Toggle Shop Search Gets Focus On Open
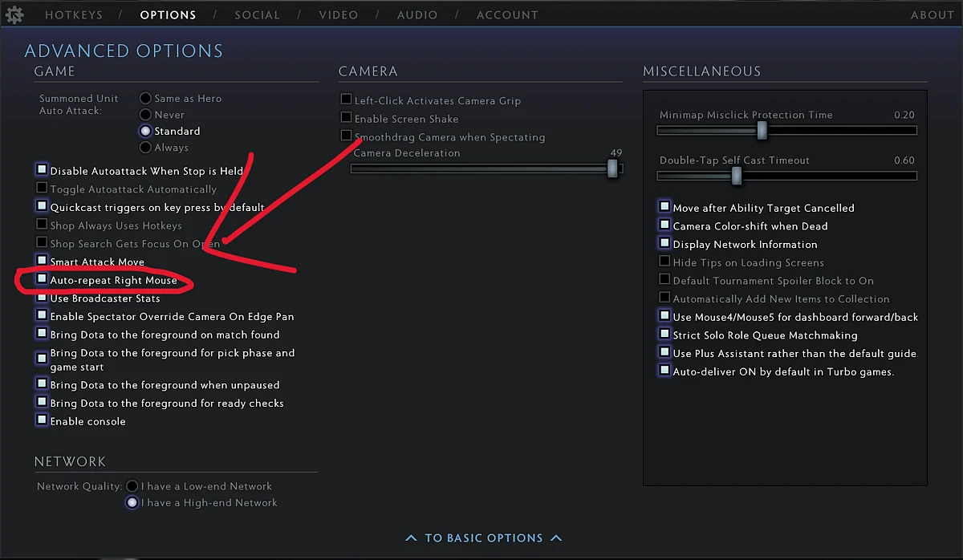This screenshot has height=560, width=963. click(x=42, y=242)
